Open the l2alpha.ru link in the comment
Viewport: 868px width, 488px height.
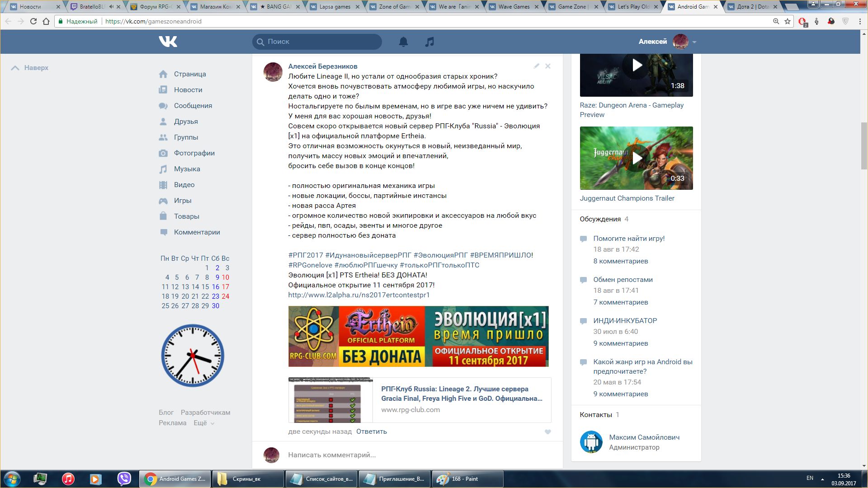(x=359, y=295)
